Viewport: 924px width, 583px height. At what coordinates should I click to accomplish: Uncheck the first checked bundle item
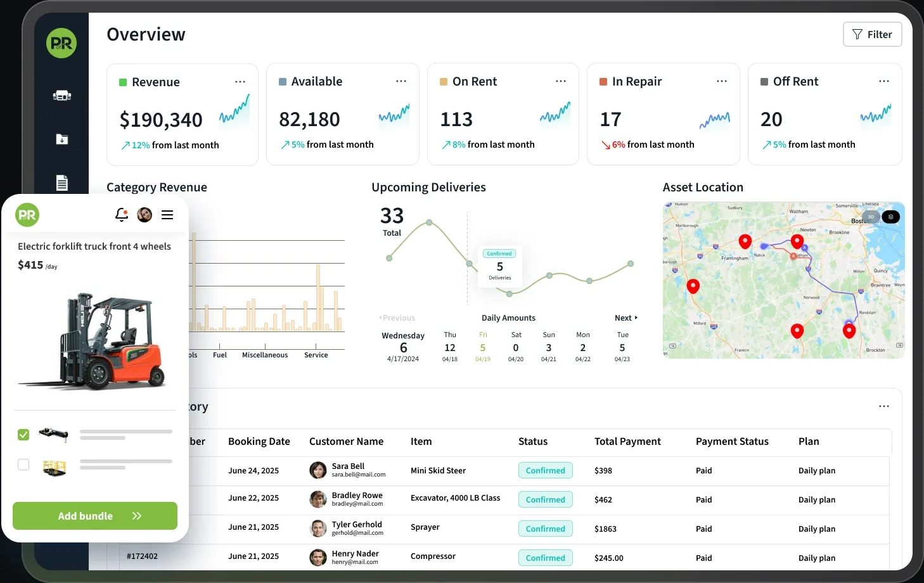[23, 435]
